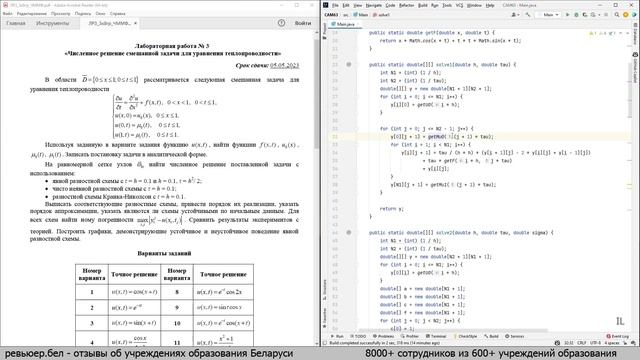
Task: Open the File menu in IntelliJ
Action: 335,5
